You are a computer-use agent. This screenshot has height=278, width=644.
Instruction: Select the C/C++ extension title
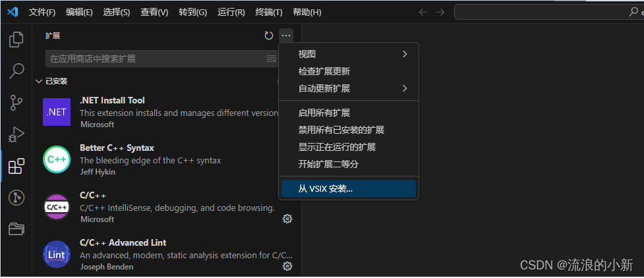click(x=93, y=196)
